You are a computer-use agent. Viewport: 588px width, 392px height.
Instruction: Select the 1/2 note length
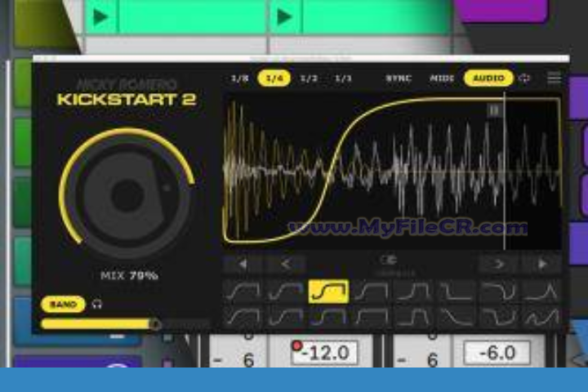pos(309,78)
